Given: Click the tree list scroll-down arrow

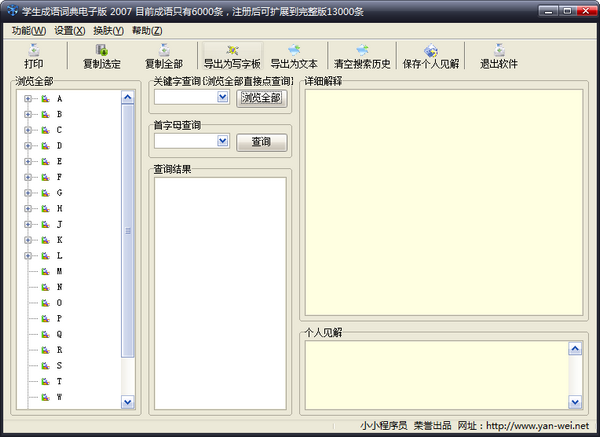Looking at the screenshot, I should [127, 401].
